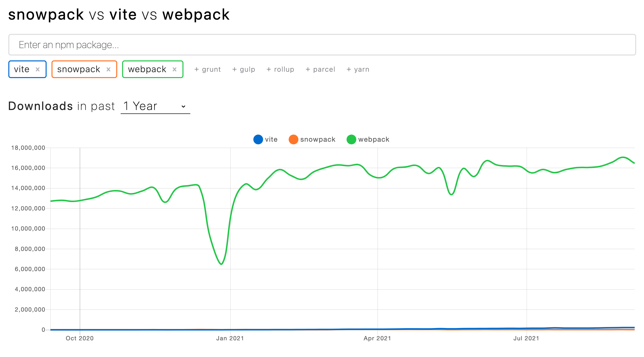Click the webpack tag label
Image resolution: width=644 pixels, height=357 pixels.
147,69
